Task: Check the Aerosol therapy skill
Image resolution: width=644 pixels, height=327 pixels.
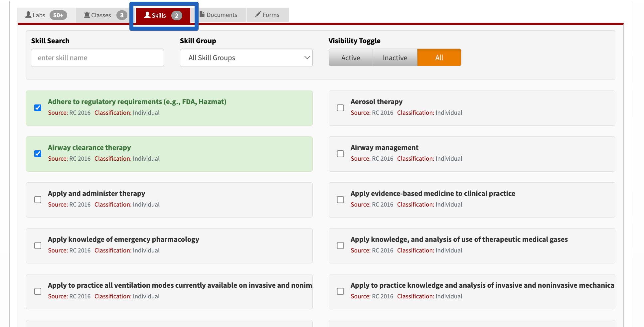Action: click(x=340, y=108)
